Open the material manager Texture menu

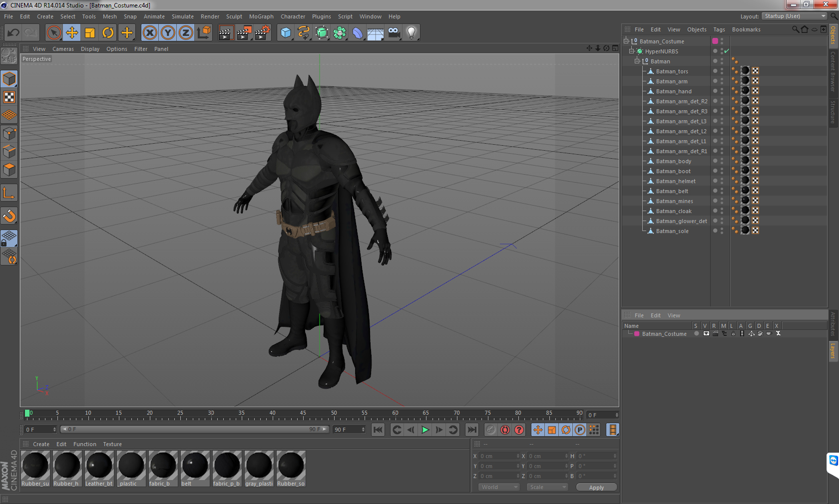pos(112,444)
